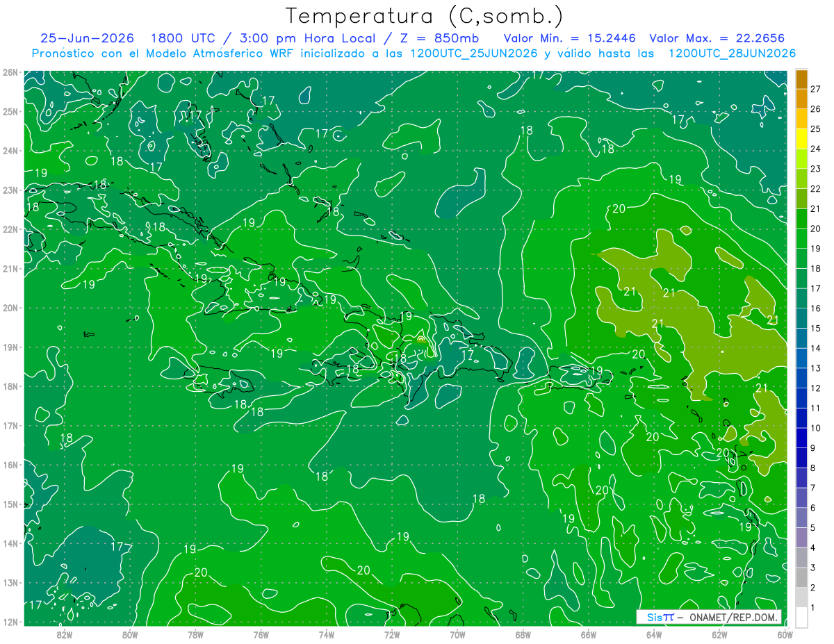Click the valid-until time "1200UTC_28JUN2026"
The height and width of the screenshot is (644, 834).
pyautogui.click(x=732, y=53)
